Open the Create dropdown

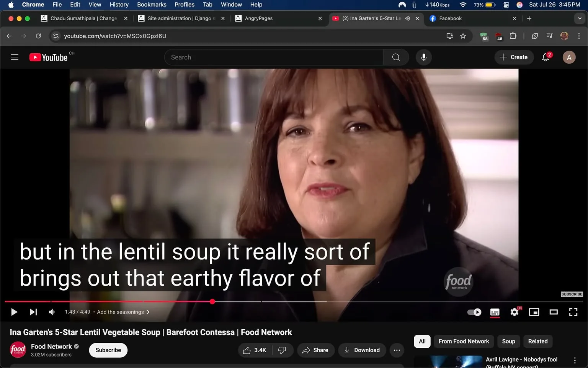514,57
